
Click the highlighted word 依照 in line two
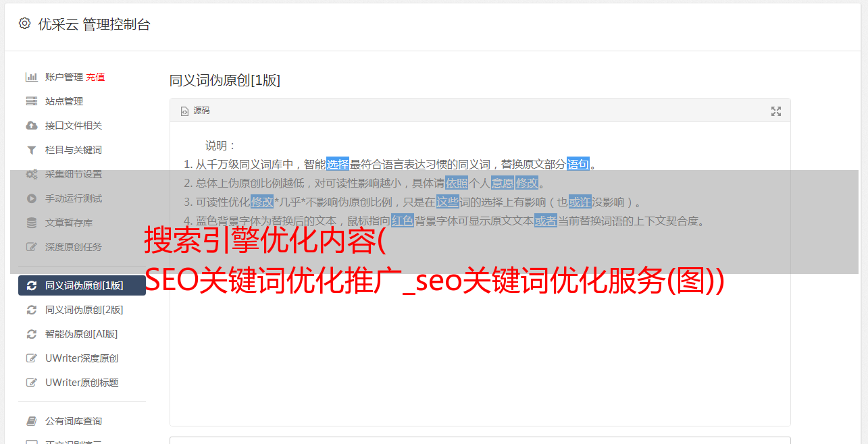[x=457, y=183]
